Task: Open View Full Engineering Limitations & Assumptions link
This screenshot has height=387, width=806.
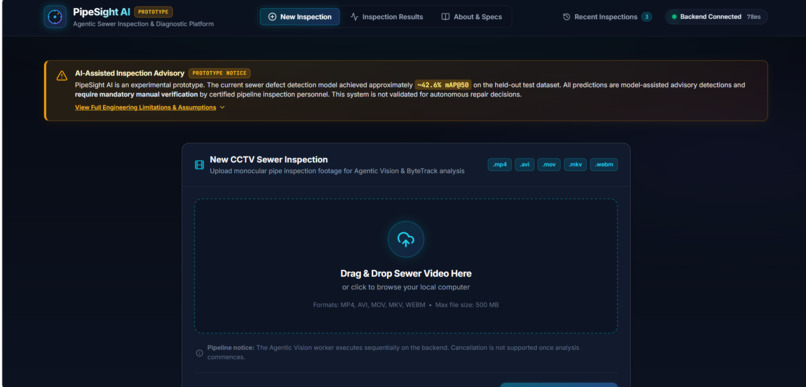Action: click(x=145, y=107)
